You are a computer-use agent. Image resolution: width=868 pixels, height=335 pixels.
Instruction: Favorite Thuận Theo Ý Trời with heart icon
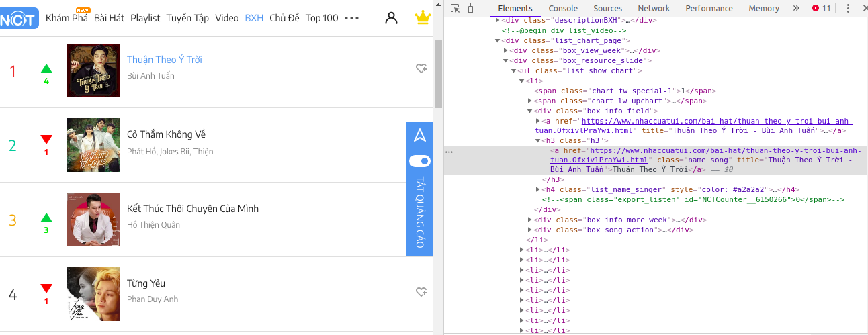(x=421, y=68)
